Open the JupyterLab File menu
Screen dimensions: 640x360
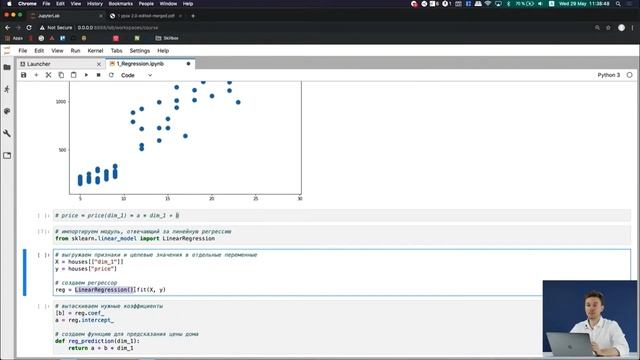click(x=23, y=51)
